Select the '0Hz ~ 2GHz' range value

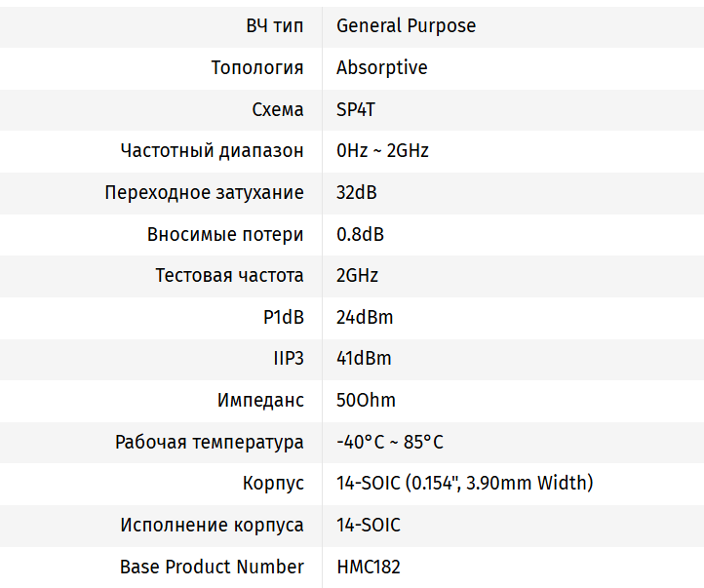pyautogui.click(x=382, y=151)
